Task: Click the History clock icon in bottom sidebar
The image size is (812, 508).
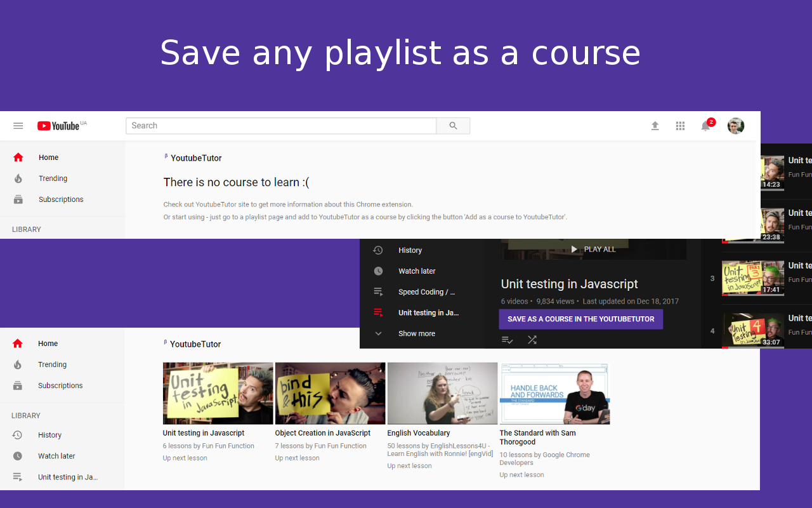Action: pos(18,435)
